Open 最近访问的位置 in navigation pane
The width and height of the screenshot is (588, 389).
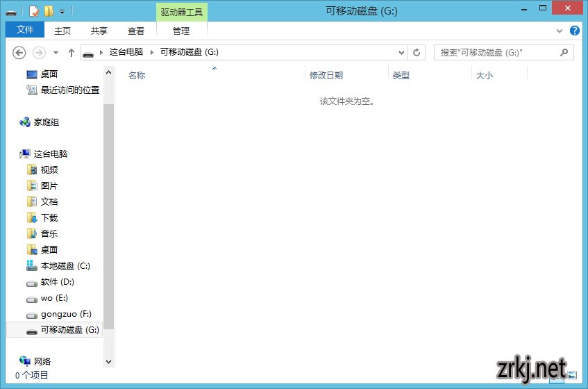pyautogui.click(x=70, y=90)
